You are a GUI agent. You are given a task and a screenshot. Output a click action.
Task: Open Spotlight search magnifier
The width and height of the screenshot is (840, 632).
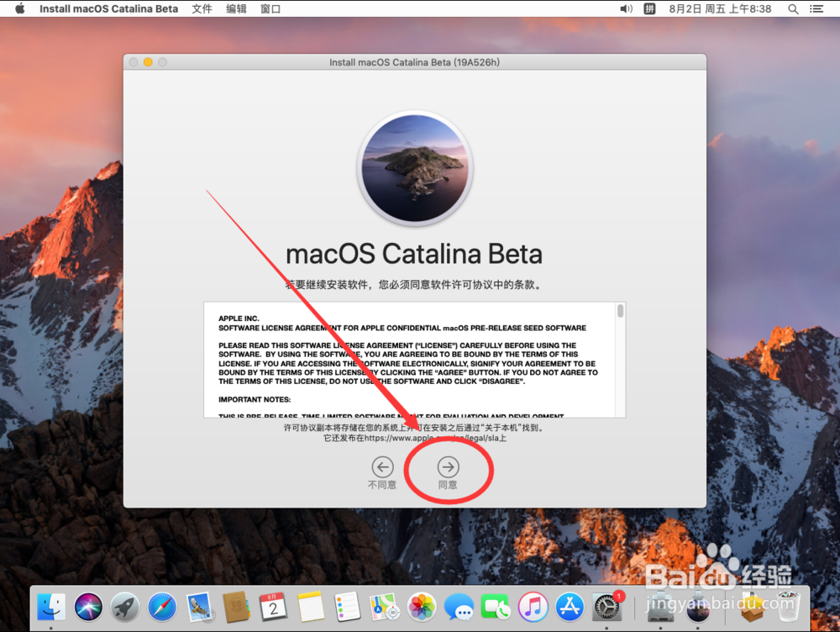794,8
